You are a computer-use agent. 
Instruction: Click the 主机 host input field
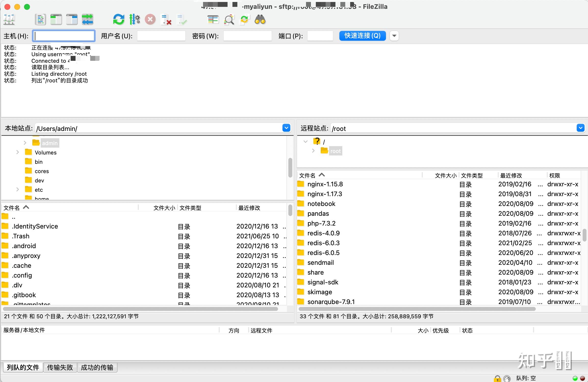(64, 36)
